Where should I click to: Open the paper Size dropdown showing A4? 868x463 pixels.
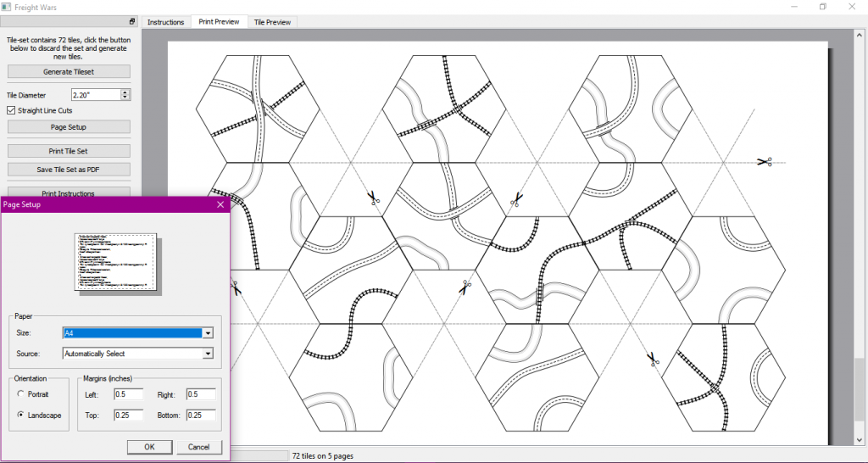pos(207,333)
